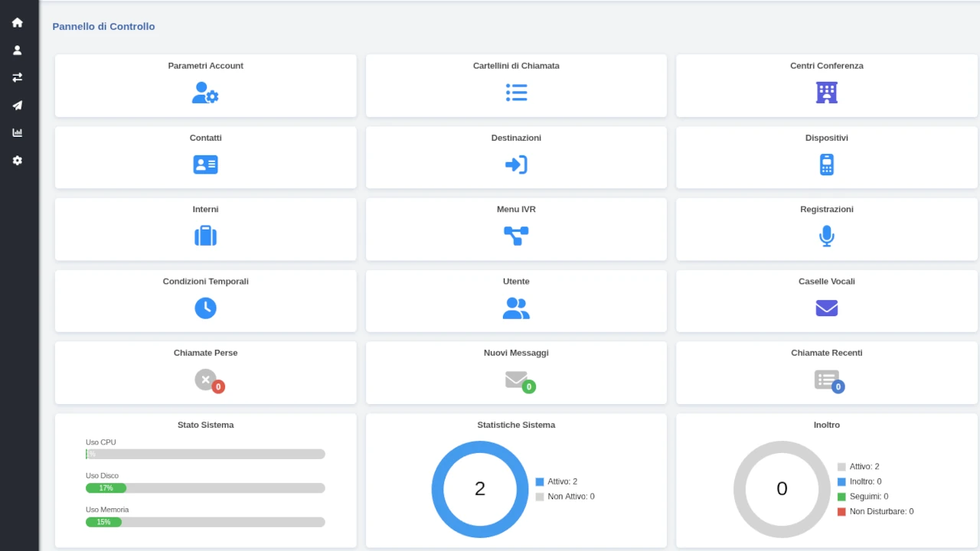This screenshot has width=980, height=551.
Task: Click the Home icon in the sidebar
Action: point(18,23)
